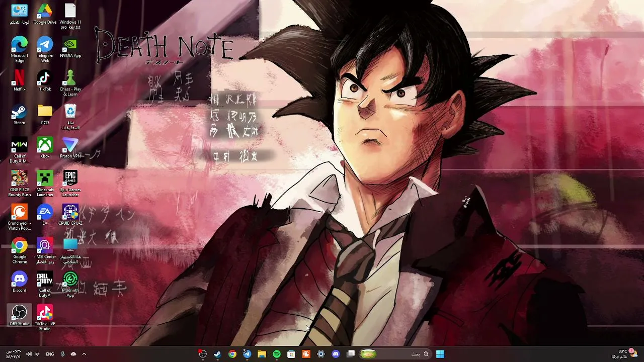
Task: Open the Chess - Play & Learn shortcut
Action: [70, 83]
